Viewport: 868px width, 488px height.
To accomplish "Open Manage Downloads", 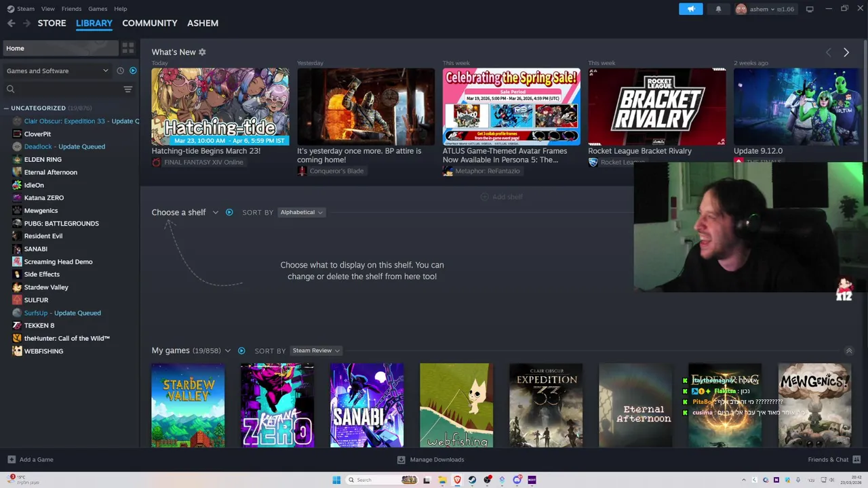I will (x=431, y=460).
